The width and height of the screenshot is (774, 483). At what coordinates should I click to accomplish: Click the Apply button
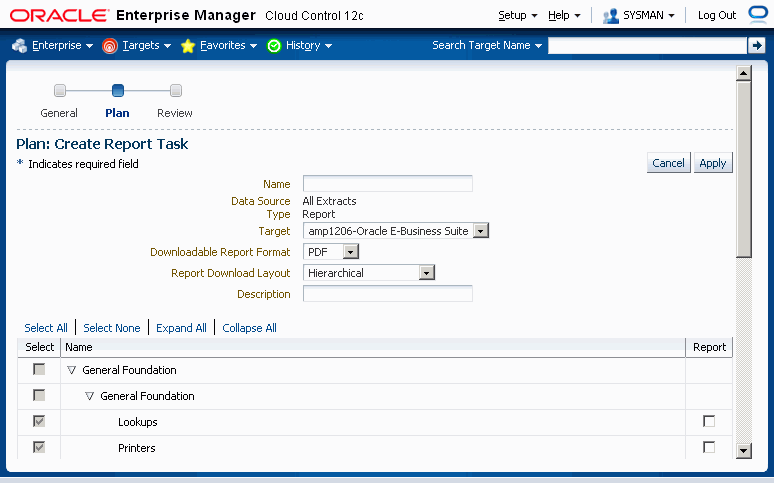[x=713, y=163]
